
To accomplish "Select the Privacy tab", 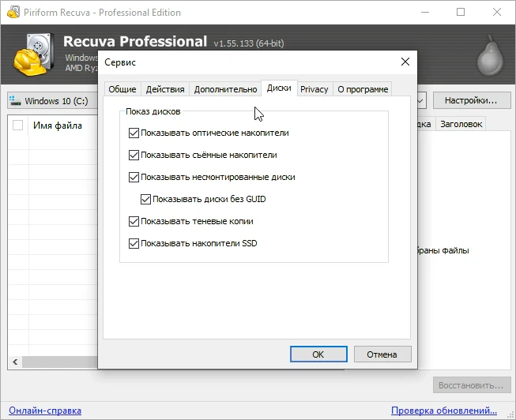I will [314, 89].
